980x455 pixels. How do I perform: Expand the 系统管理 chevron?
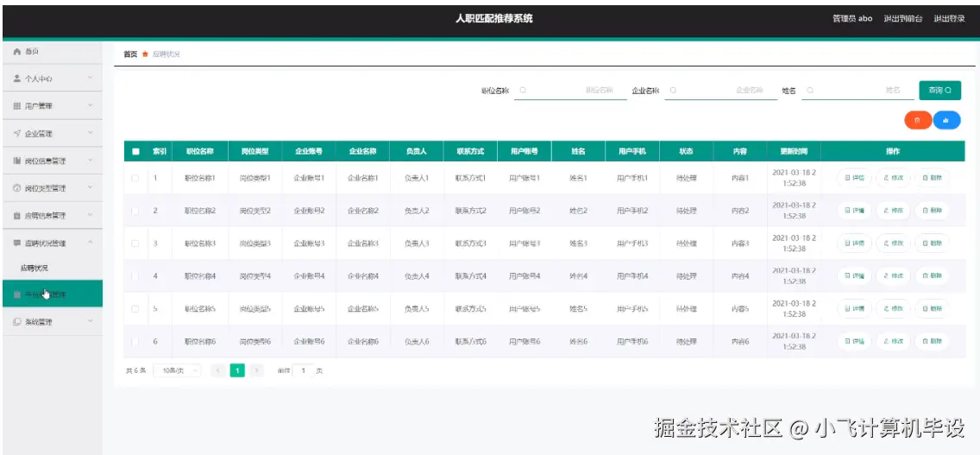(90, 322)
